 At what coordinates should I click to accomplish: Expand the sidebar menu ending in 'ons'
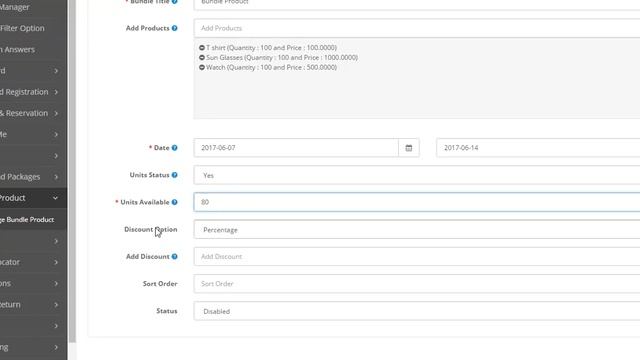pyautogui.click(x=33, y=283)
